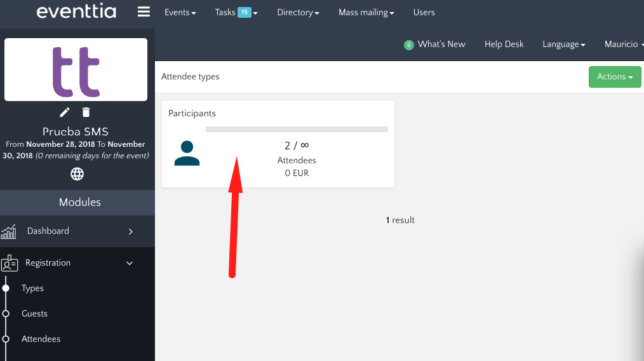644x361 pixels.
Task: Open the Tasks dropdown menu
Action: point(236,13)
